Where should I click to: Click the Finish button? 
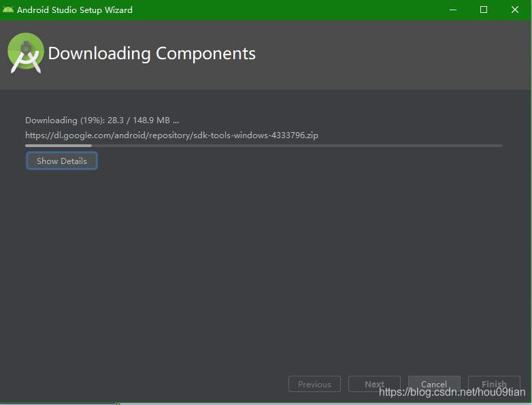point(494,384)
